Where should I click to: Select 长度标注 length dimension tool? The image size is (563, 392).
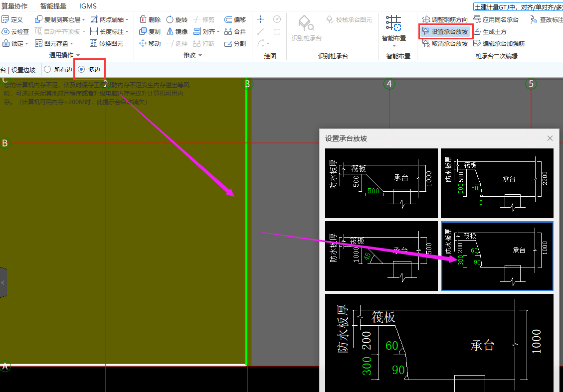point(107,31)
